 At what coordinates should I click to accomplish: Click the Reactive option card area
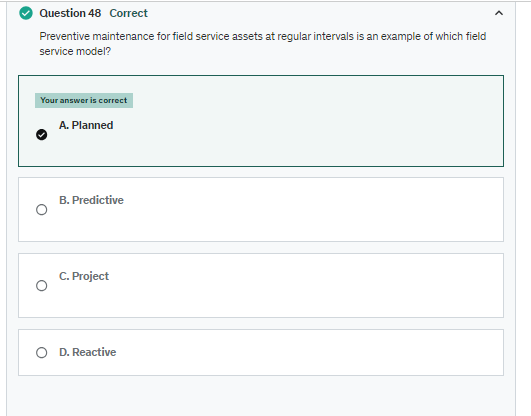[x=261, y=352]
